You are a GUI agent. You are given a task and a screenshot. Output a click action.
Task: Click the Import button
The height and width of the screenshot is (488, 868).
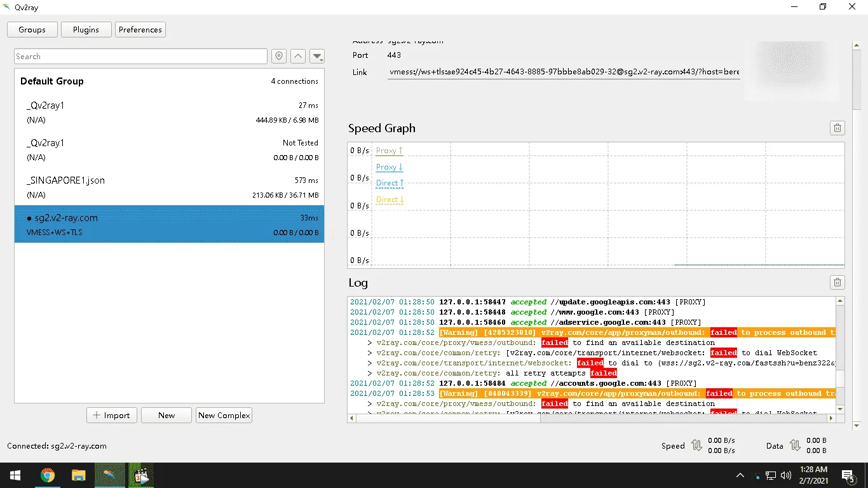click(x=112, y=415)
